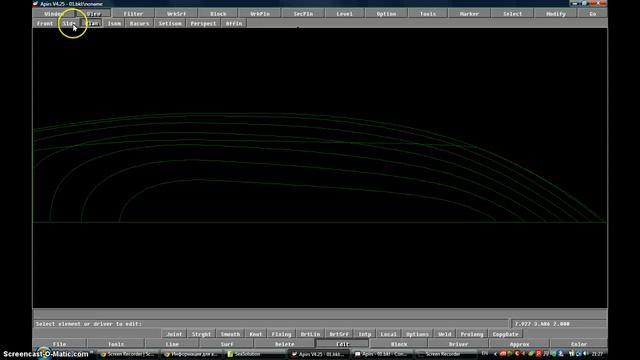Open the top Tools menu
This screenshot has width=640, height=360.
click(427, 13)
